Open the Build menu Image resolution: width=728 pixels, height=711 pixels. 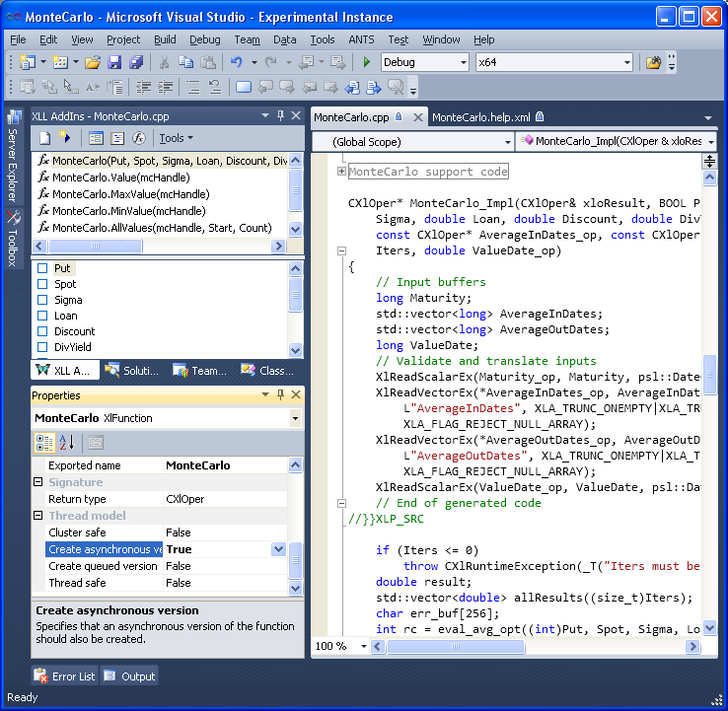coord(165,39)
